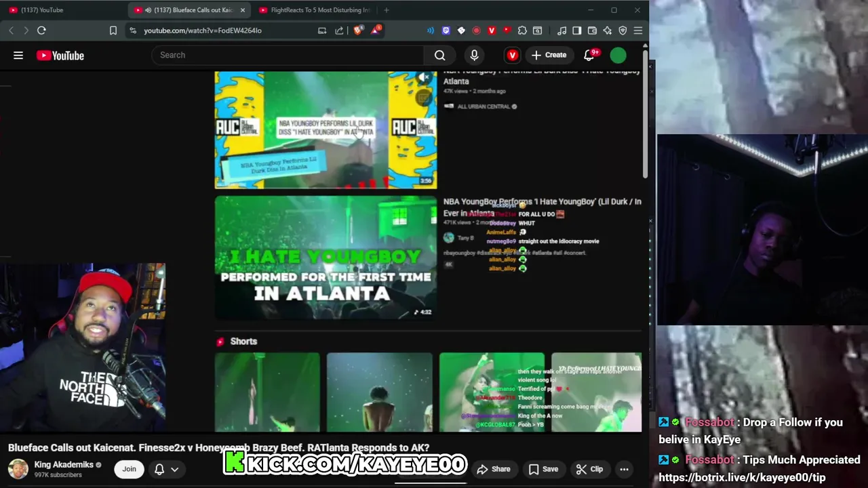Close the Blueface Calls out tab

click(242, 10)
